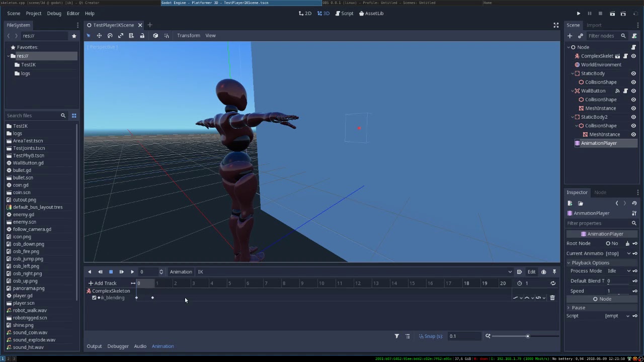Open the animation name IK dropdown
This screenshot has height=362, width=644.
pyautogui.click(x=355, y=272)
